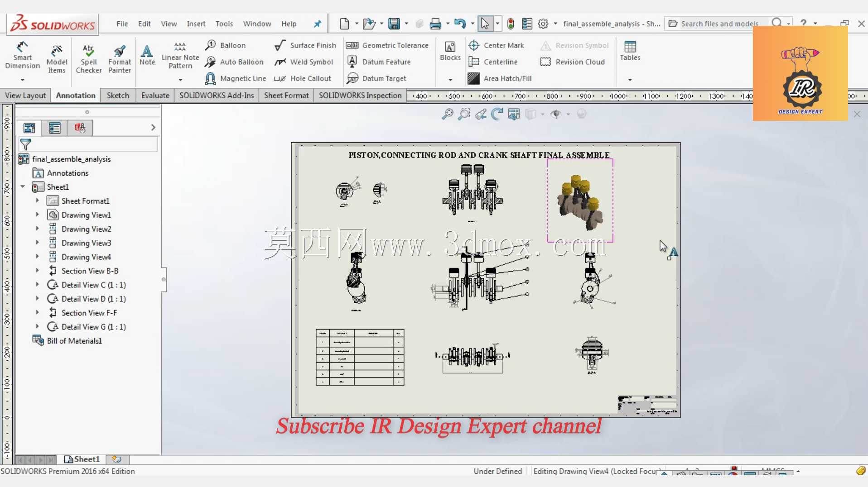Open the FeatureManager design tree tab
868x487 pixels.
[29, 128]
